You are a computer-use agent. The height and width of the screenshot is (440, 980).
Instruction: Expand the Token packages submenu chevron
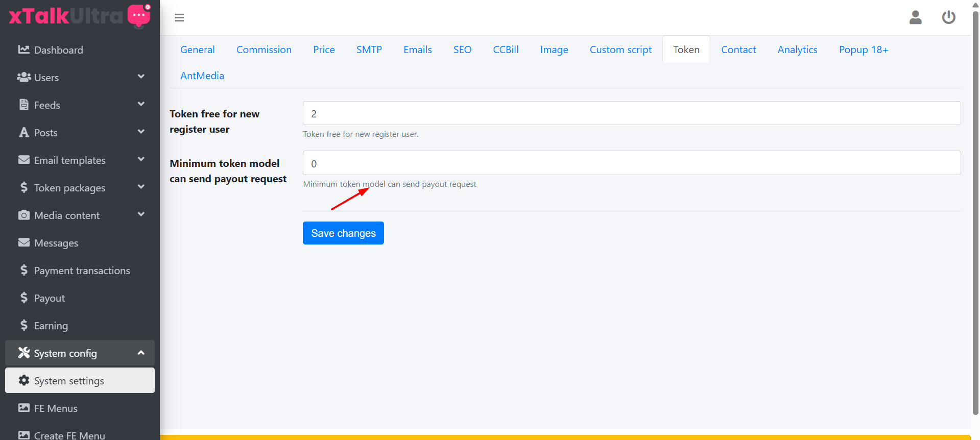141,187
